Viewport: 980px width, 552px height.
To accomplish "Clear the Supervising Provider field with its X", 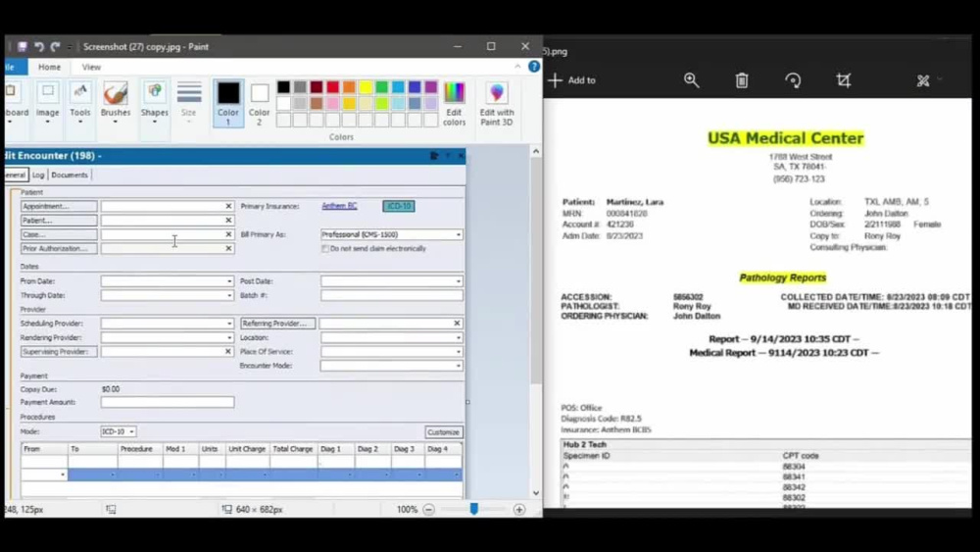I will [228, 351].
